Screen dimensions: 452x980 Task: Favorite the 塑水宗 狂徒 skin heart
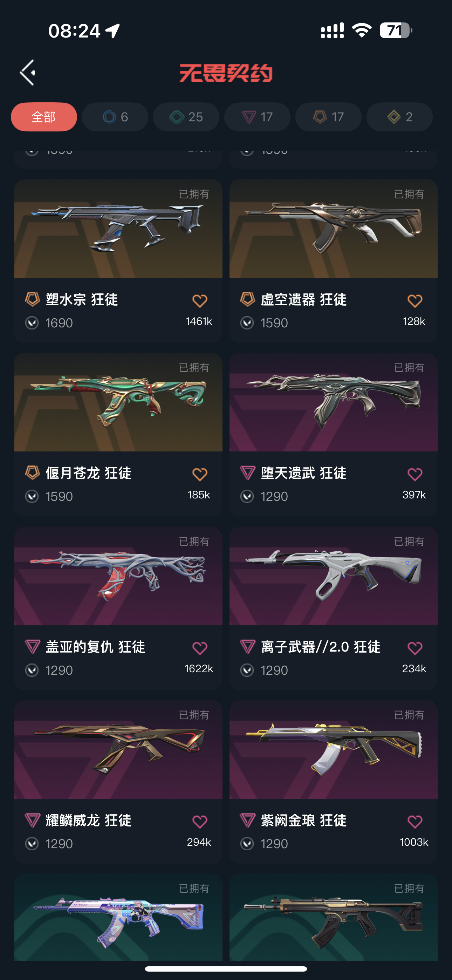200,301
